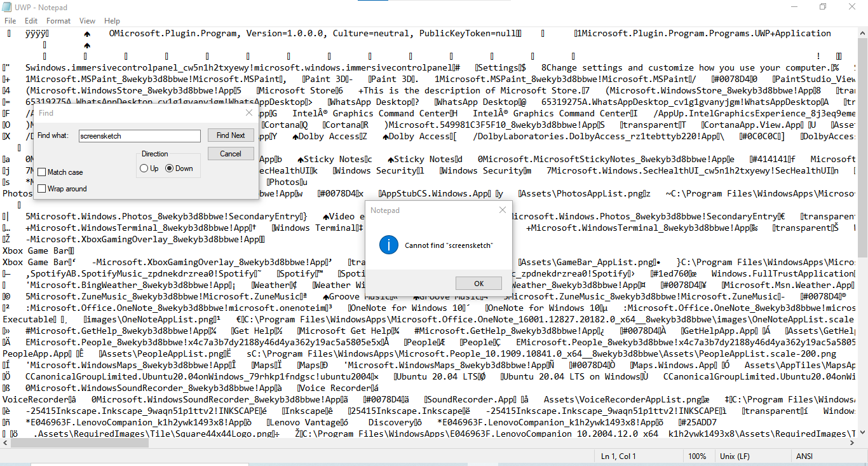
Task: Click the blue information icon in message box
Action: (388, 245)
